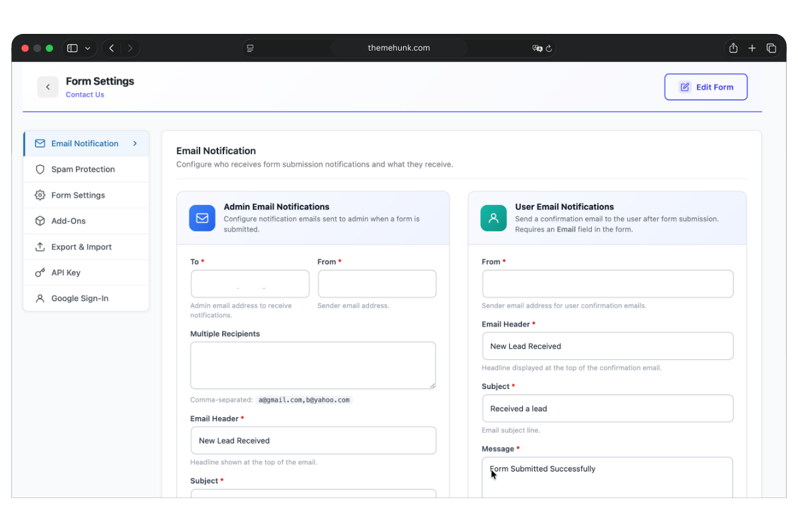The height and width of the screenshot is (532, 798).
Task: Open the API Key section
Action: pos(86,273)
